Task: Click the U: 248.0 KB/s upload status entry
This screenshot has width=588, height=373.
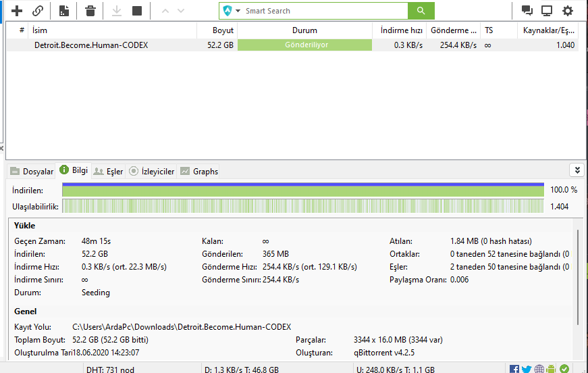Action: tap(395, 370)
